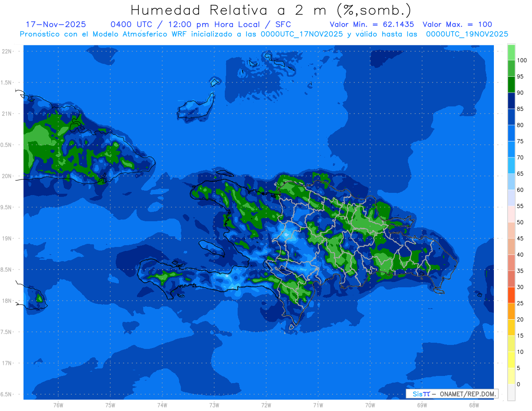Click the legend value label "50"
The width and height of the screenshot is (532, 411).
click(520, 222)
